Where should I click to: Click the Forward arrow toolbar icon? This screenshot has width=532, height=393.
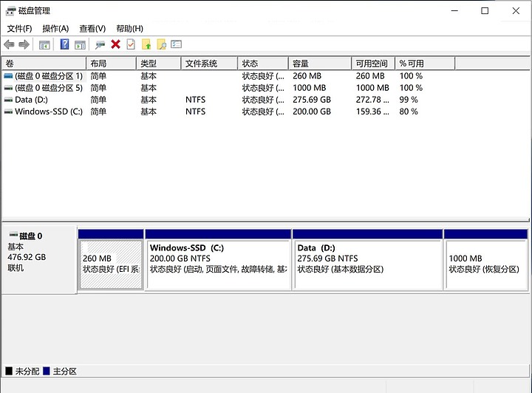pos(24,44)
